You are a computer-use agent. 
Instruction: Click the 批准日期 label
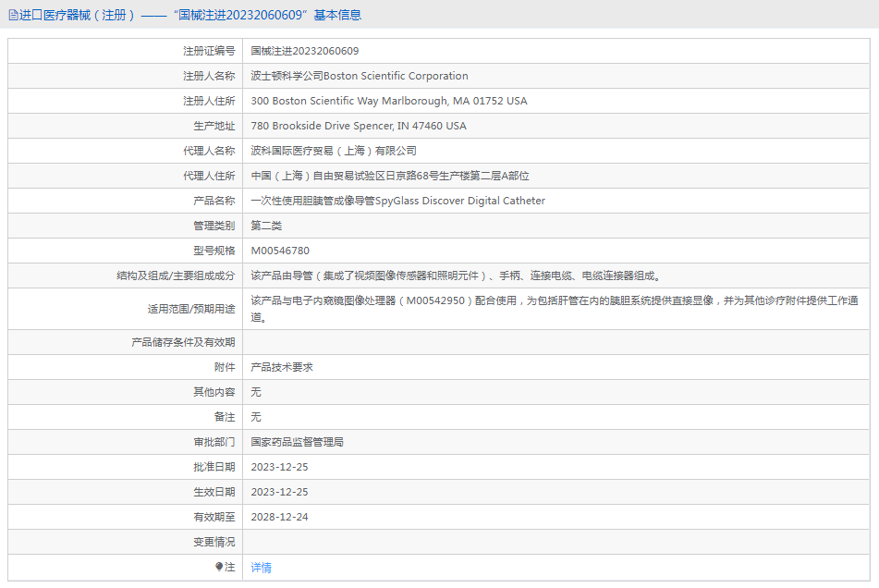coord(214,467)
